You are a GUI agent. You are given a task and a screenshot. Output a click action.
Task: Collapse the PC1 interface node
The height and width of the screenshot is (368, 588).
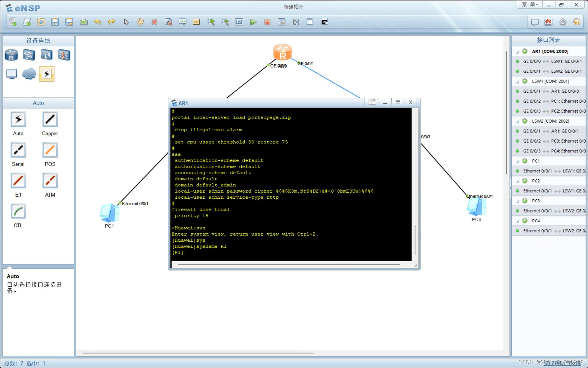pyautogui.click(x=517, y=161)
